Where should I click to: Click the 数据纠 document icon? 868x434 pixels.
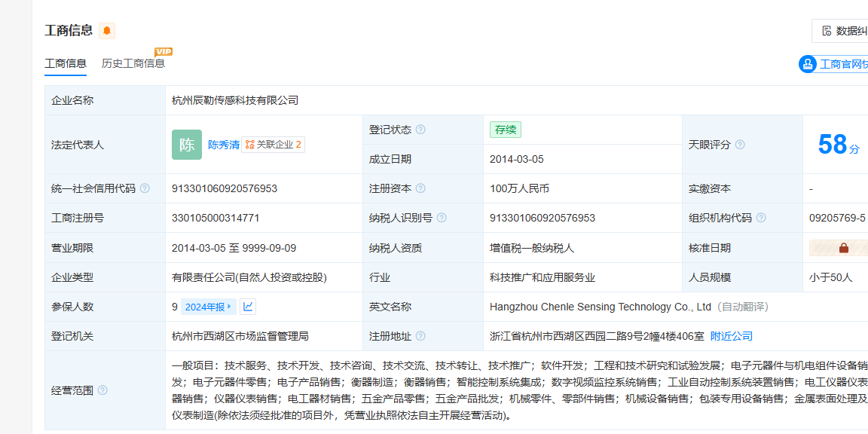(x=827, y=31)
